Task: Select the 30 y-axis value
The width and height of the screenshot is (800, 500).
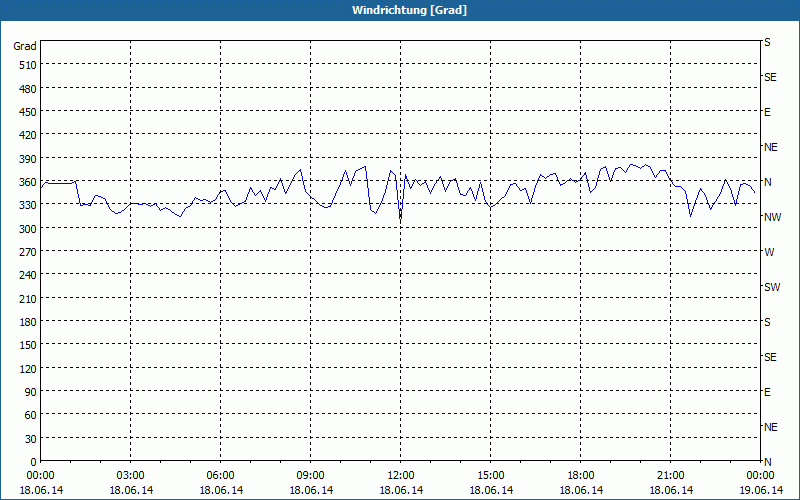Action: coord(31,439)
